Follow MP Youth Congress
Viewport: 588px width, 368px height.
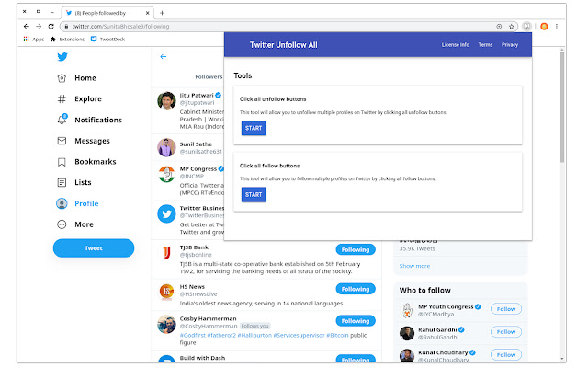(506, 309)
